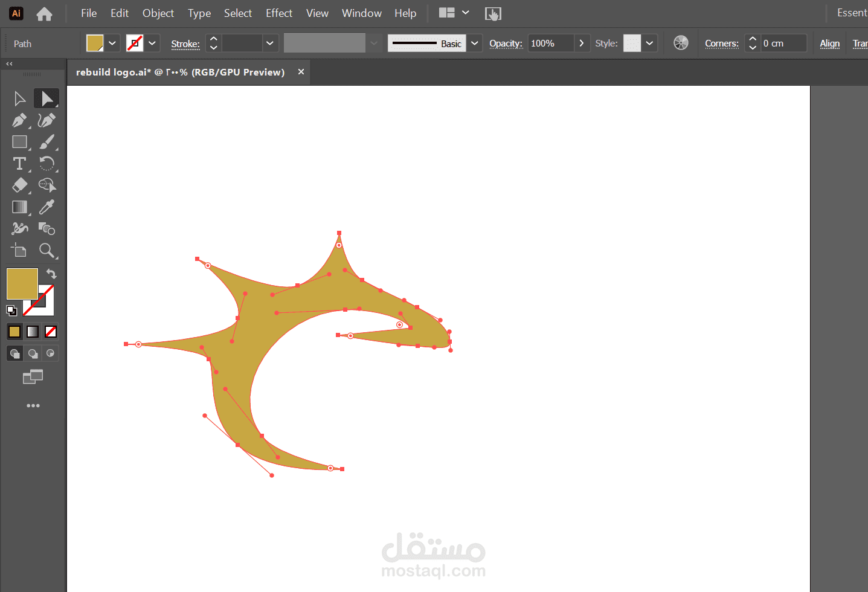Select the Rotate tool
The height and width of the screenshot is (592, 868).
(x=47, y=164)
